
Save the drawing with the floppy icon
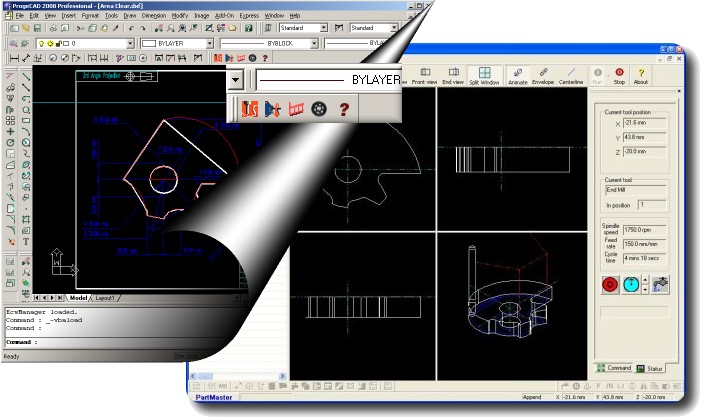point(37,28)
